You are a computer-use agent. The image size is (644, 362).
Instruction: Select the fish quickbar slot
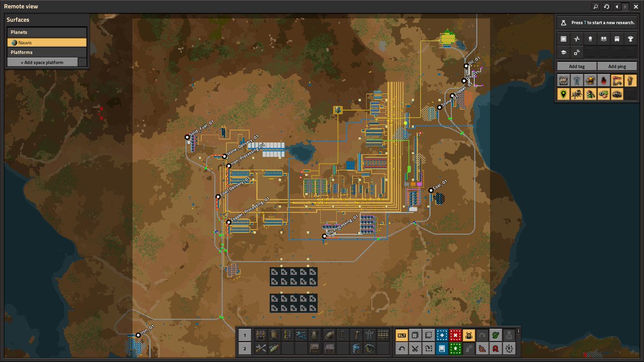274,349
